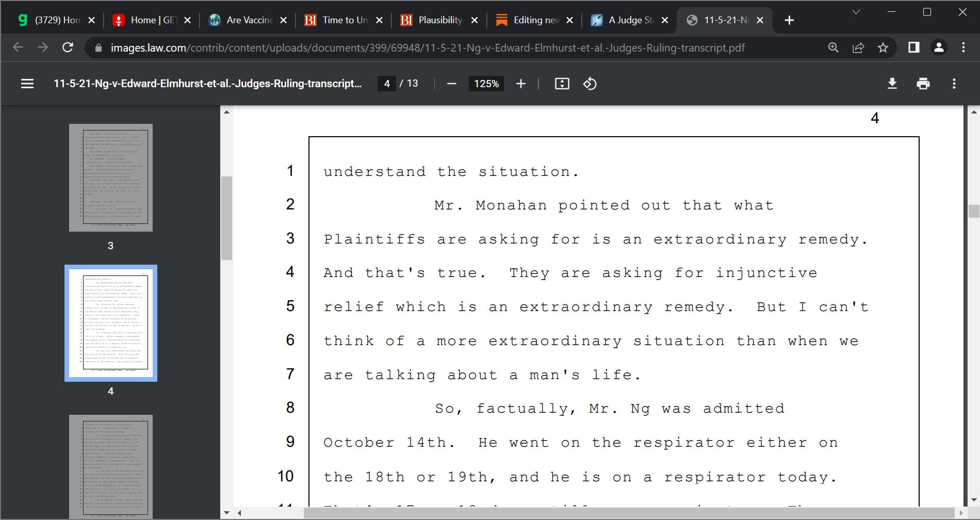Rotate the document counterclockwise
The height and width of the screenshot is (520, 980).
pos(590,84)
